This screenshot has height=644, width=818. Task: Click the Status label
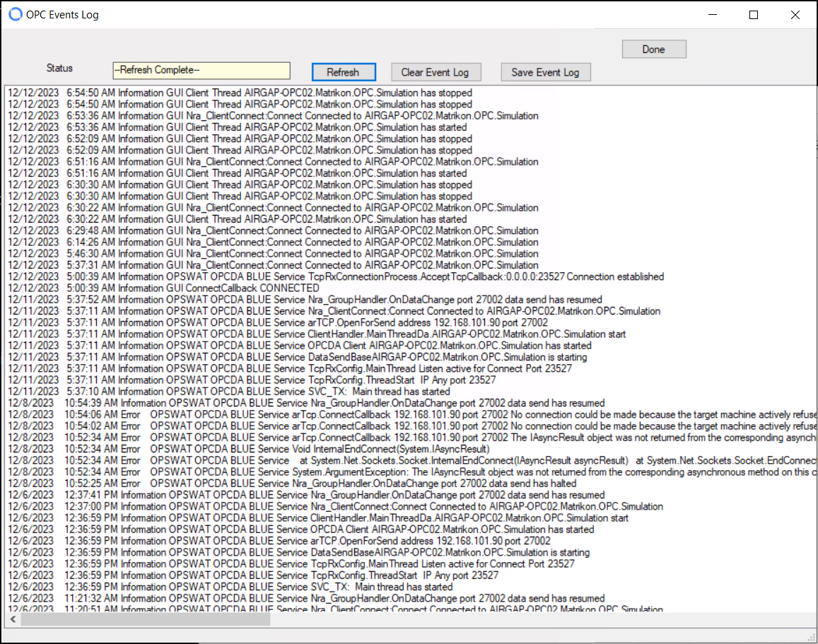[x=59, y=68]
